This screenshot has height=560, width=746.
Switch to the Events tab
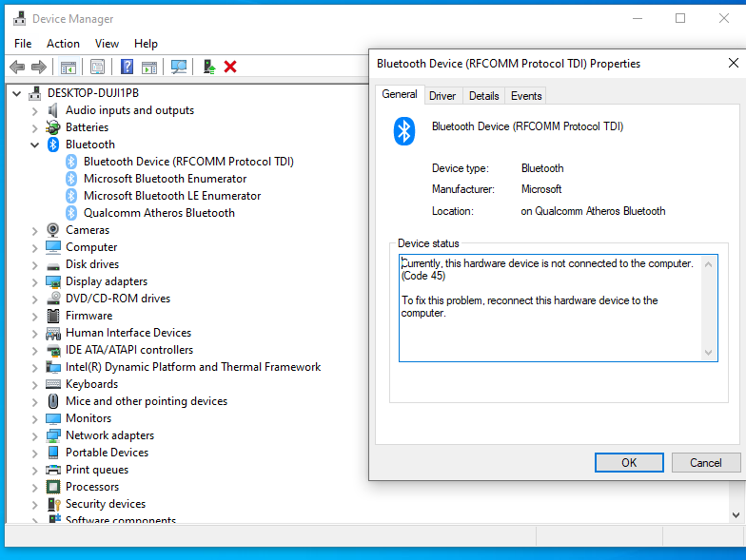point(526,96)
